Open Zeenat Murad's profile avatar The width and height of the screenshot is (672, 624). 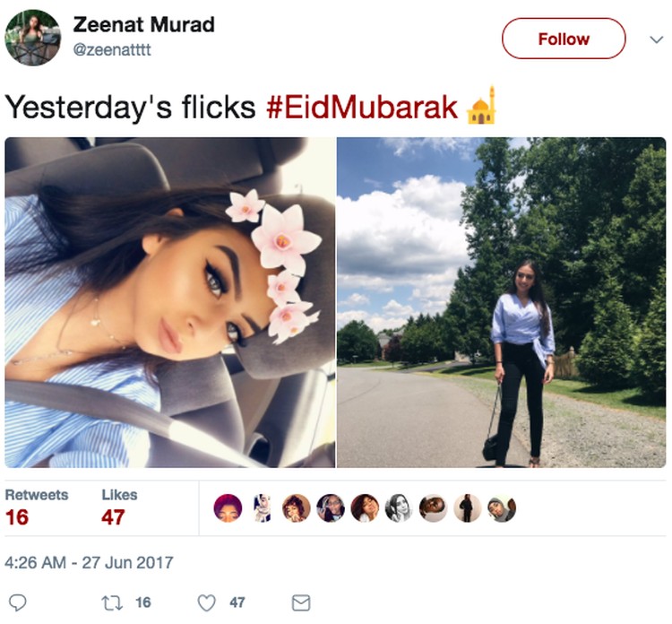click(33, 38)
